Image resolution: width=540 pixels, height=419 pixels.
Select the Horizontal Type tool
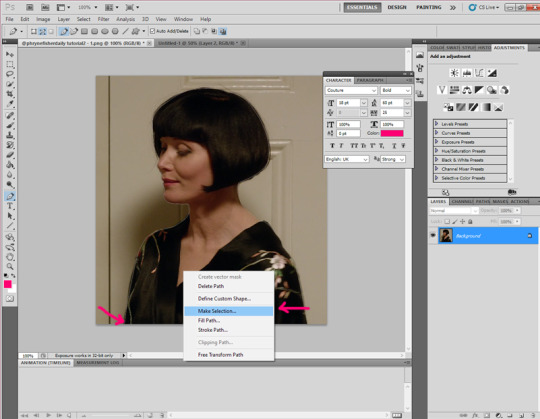pos(10,206)
